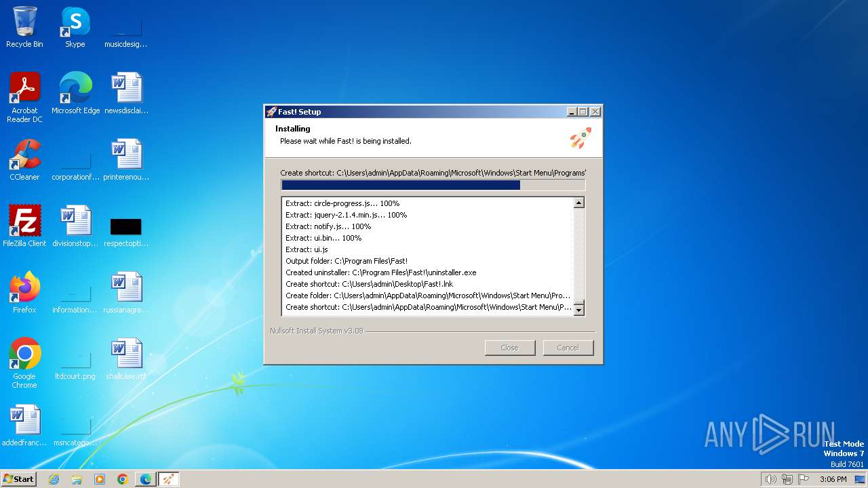
Task: Click the 3:06 PM system clock
Action: 833,479
